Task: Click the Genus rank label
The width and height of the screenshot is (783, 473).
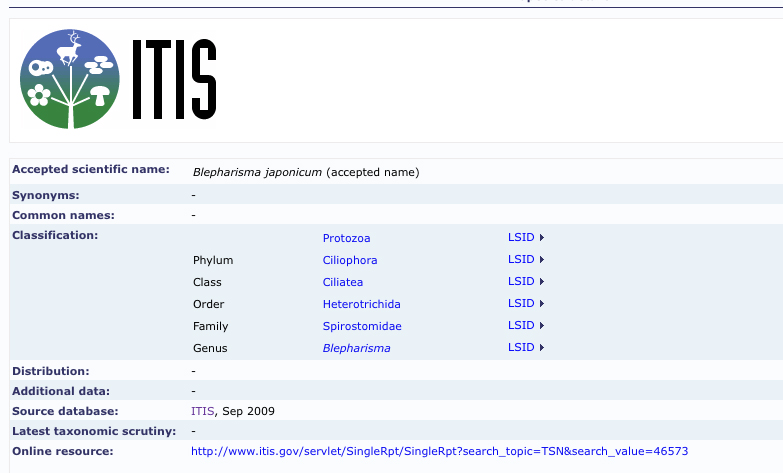Action: pyautogui.click(x=210, y=348)
